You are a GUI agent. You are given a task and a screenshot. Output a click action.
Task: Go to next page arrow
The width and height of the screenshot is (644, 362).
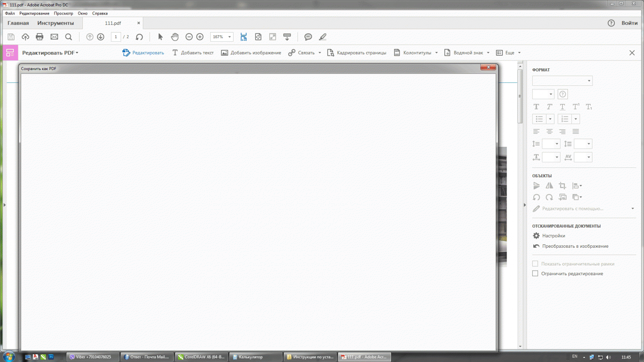click(100, 37)
